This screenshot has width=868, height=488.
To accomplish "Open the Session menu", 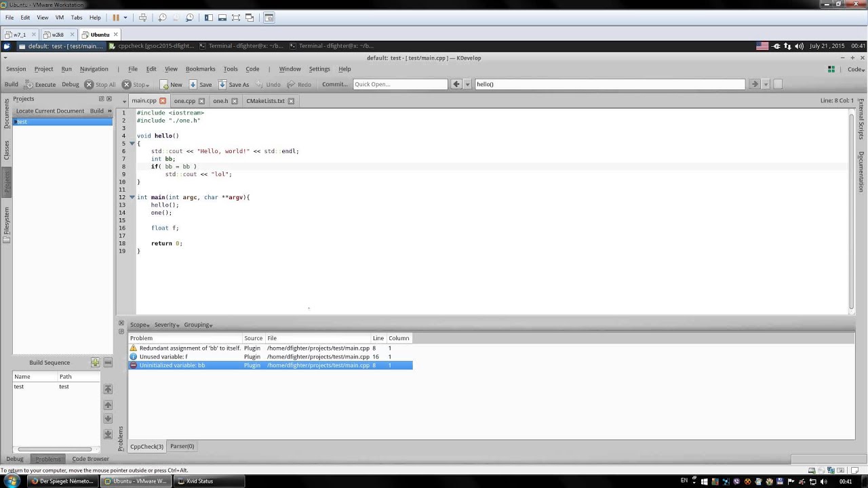I will pos(16,69).
